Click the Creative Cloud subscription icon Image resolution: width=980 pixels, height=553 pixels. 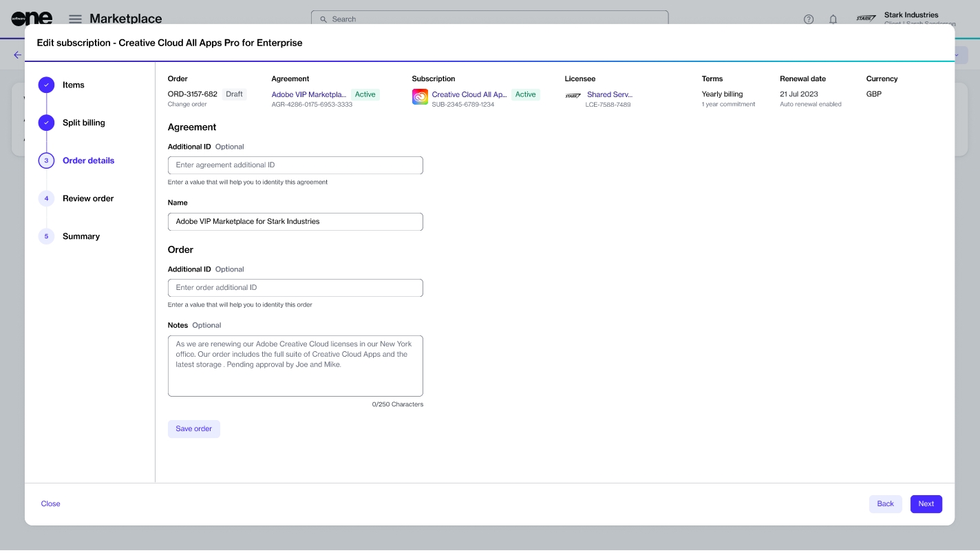[x=420, y=96]
